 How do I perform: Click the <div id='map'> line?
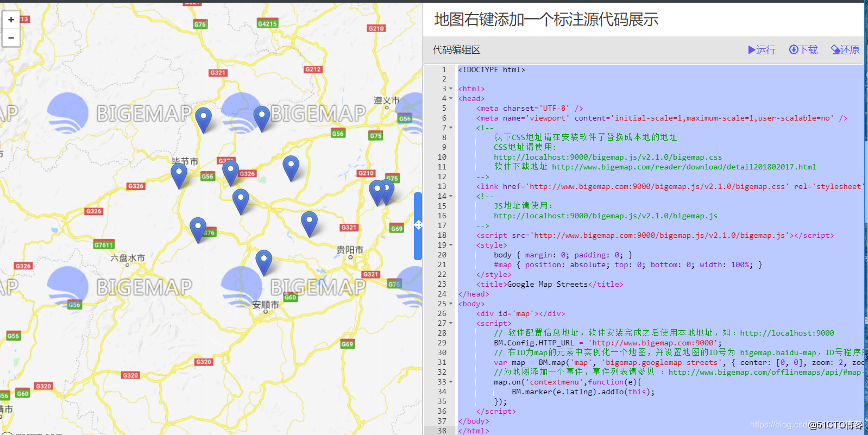click(520, 313)
